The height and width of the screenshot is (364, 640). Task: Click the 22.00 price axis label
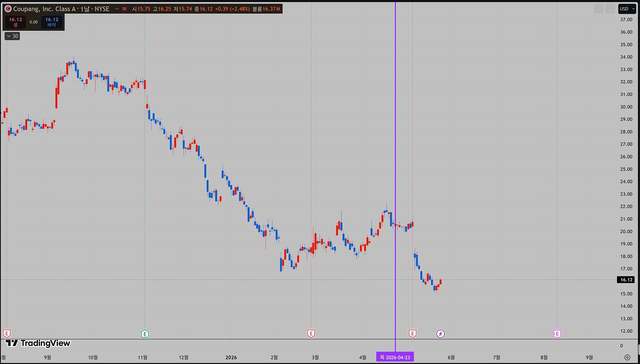coord(626,207)
